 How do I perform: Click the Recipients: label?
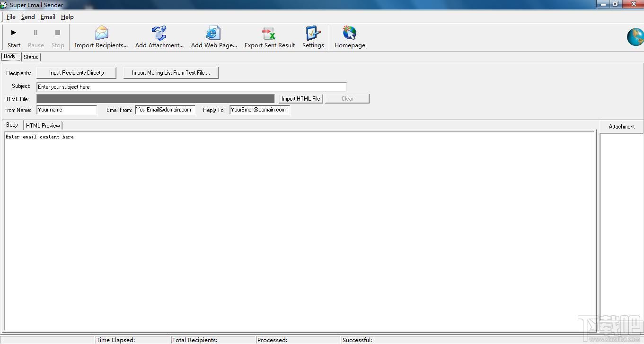[x=19, y=73]
